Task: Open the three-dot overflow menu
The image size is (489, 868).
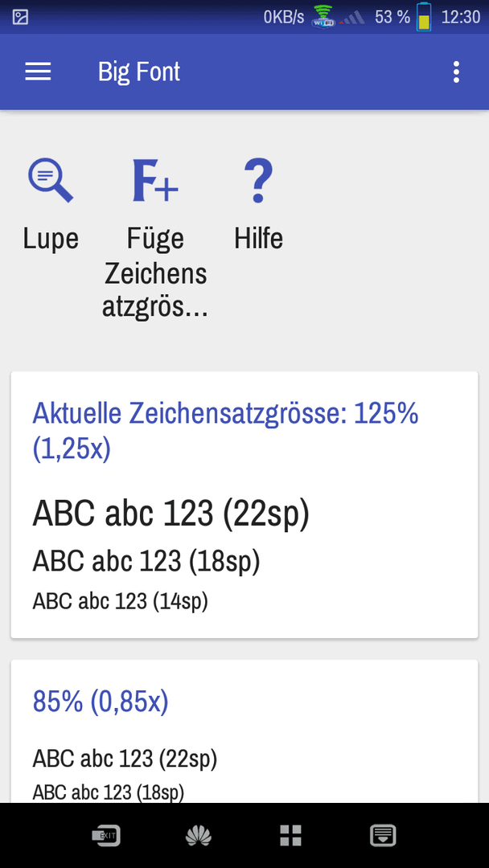Action: coord(456,72)
